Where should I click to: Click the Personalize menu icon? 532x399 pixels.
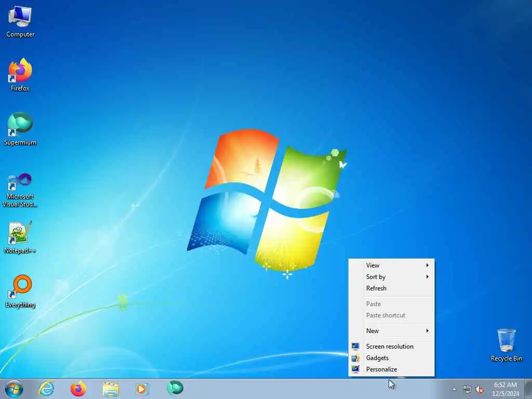[x=355, y=369]
